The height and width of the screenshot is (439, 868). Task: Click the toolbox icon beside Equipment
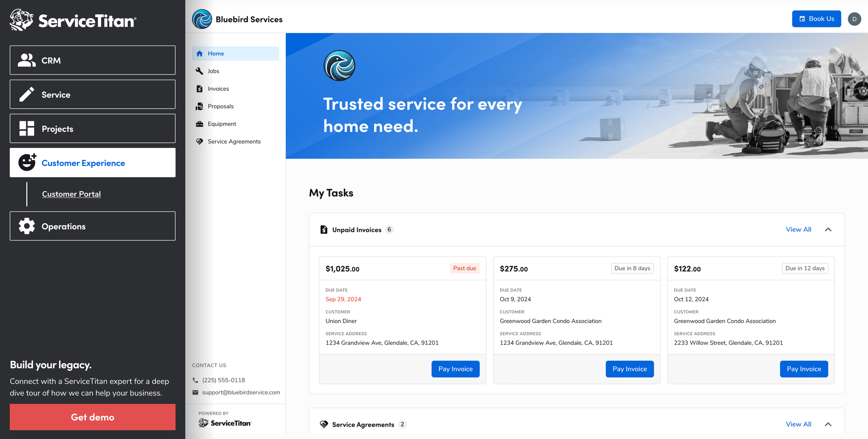click(x=200, y=124)
